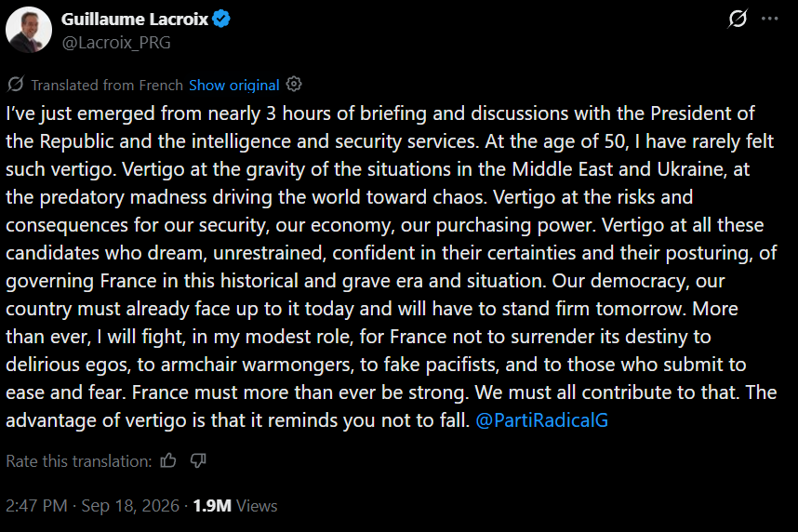Open the Grok explain icon at top right

[x=738, y=19]
